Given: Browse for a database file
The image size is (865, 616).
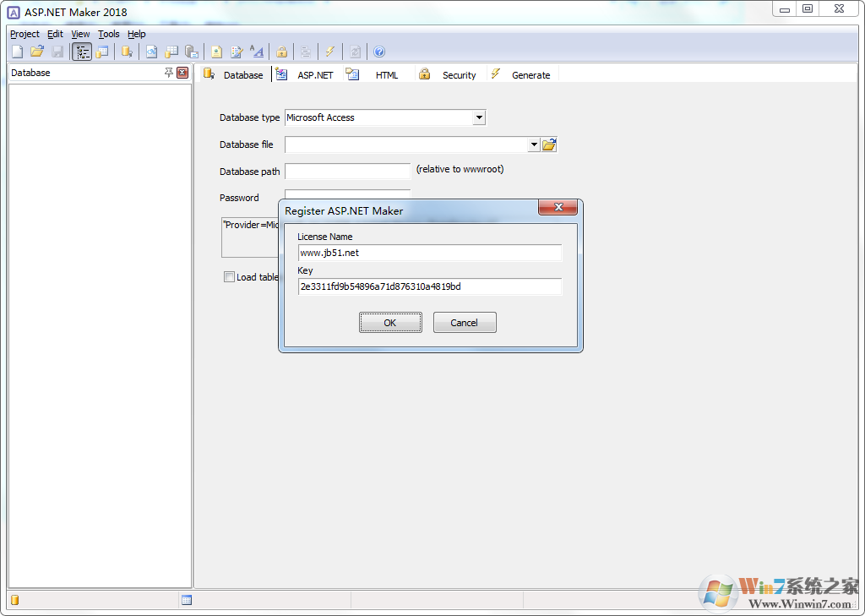Looking at the screenshot, I should pyautogui.click(x=549, y=144).
